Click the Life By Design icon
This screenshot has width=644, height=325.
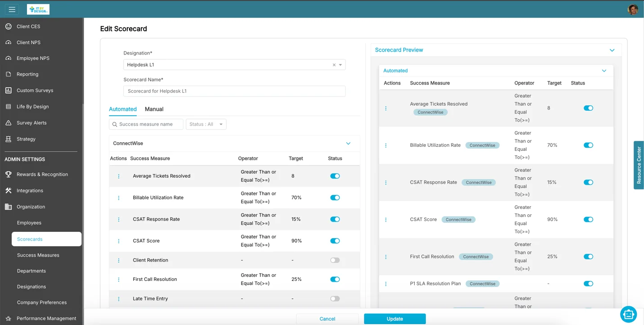click(8, 107)
